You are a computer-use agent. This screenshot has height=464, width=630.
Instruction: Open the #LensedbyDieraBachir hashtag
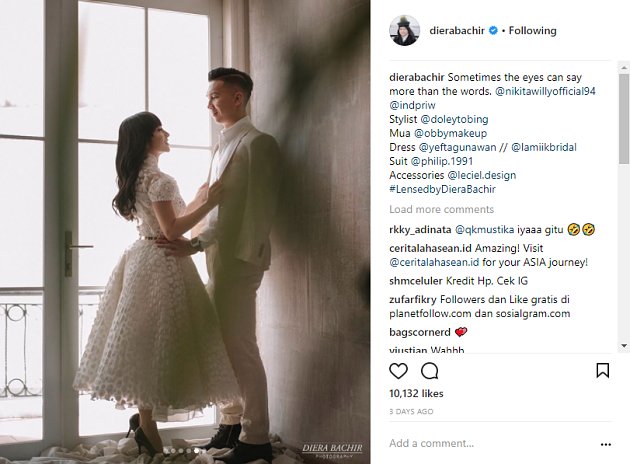tap(442, 189)
